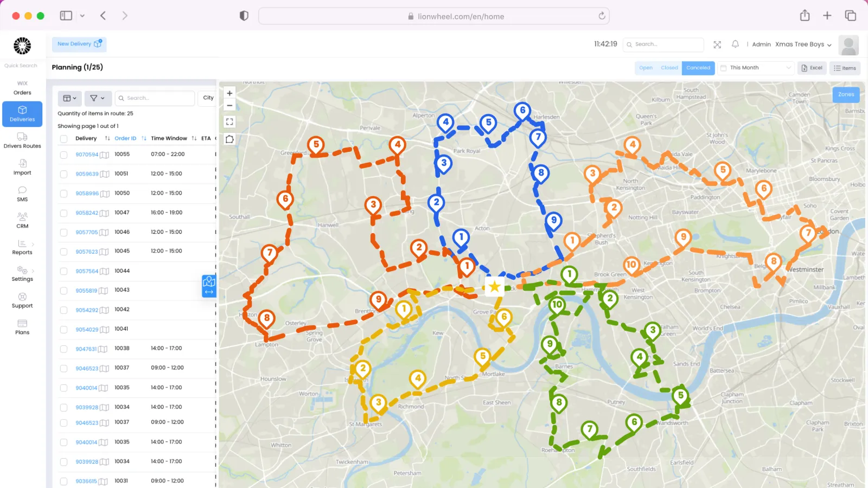This screenshot has height=488, width=868.
Task: Open the This Month date range dropdown
Action: coord(755,67)
